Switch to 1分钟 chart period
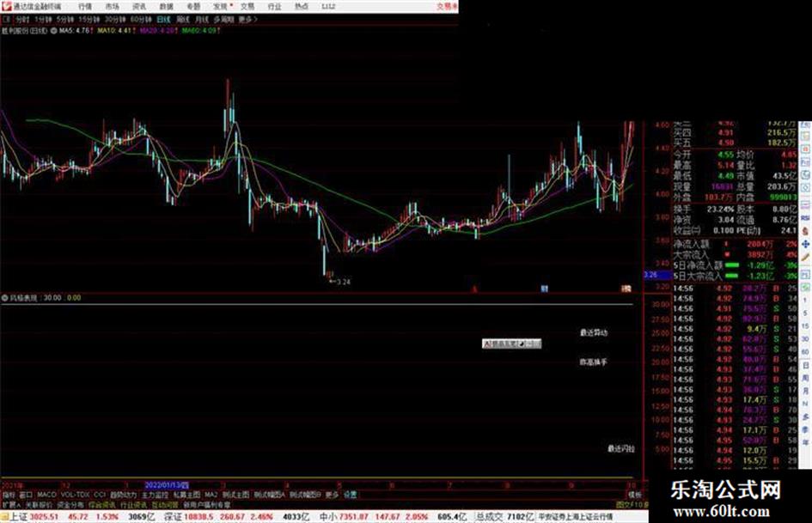812x523 pixels. pos(43,19)
